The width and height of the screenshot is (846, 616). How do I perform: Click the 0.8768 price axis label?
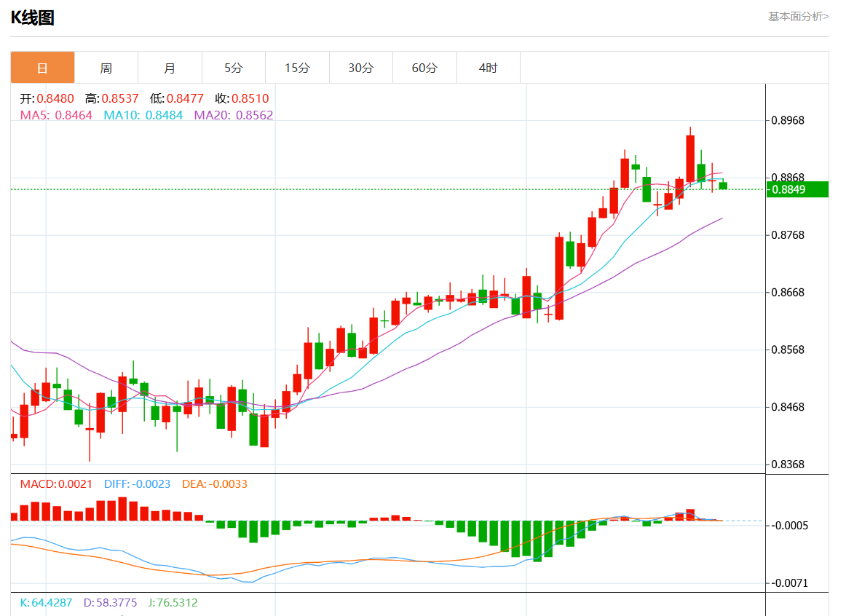coord(788,235)
